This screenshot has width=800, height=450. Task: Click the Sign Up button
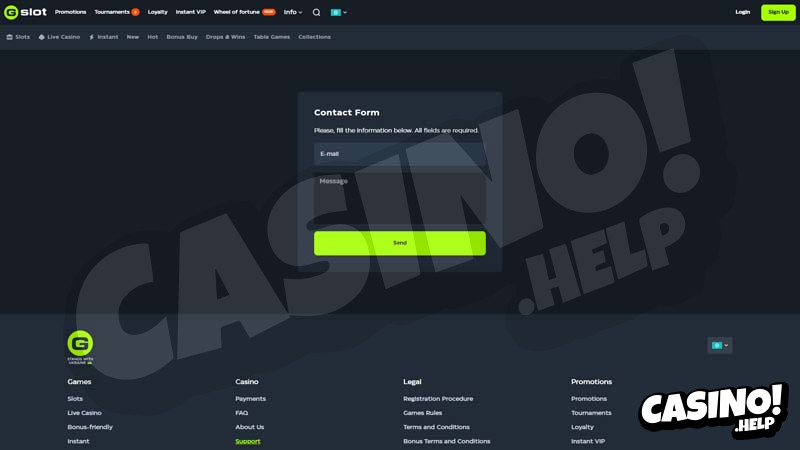tap(778, 12)
